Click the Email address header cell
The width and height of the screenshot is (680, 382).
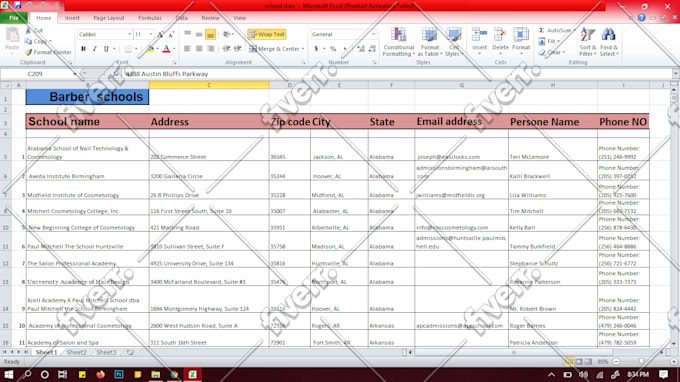tap(461, 121)
